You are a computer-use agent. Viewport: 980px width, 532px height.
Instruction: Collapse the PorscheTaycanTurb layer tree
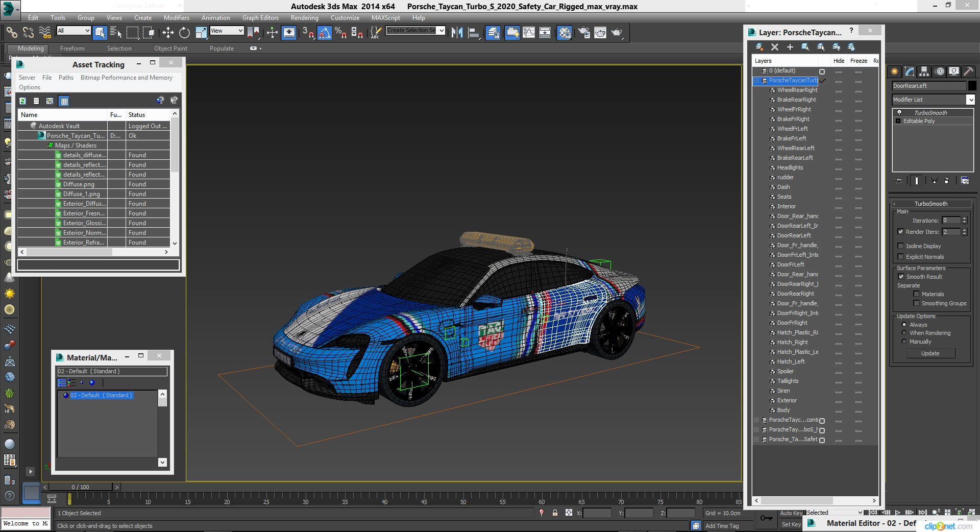(756, 81)
